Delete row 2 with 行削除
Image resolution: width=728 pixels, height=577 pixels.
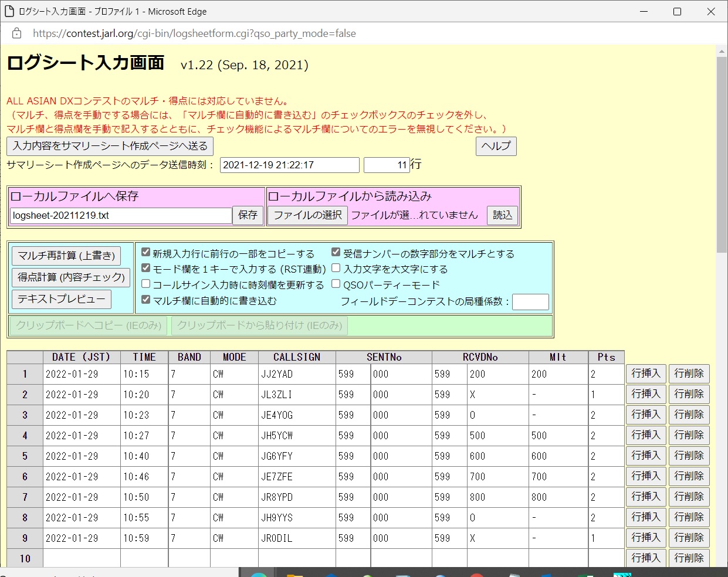[689, 394]
